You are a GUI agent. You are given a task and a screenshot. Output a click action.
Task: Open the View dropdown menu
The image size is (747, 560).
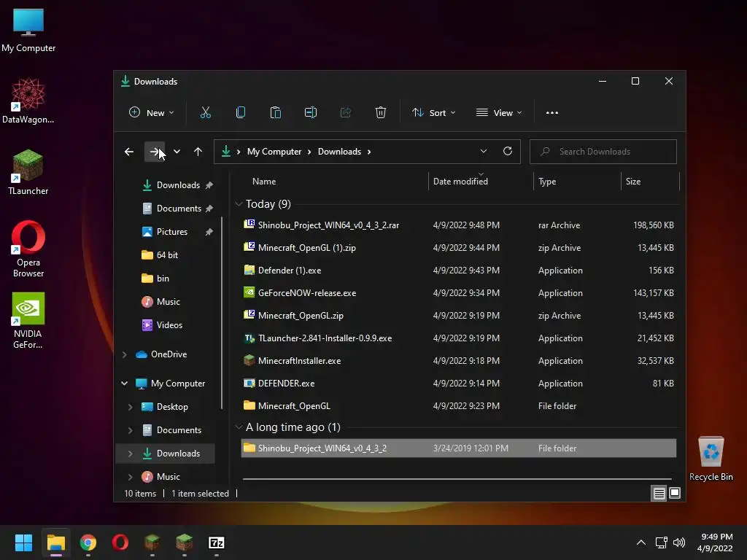click(499, 113)
